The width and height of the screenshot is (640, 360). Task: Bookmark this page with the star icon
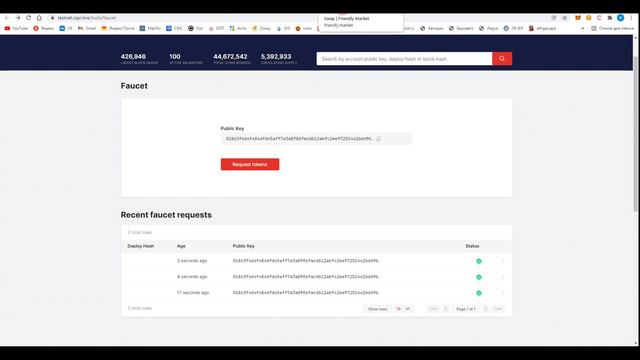coord(565,18)
